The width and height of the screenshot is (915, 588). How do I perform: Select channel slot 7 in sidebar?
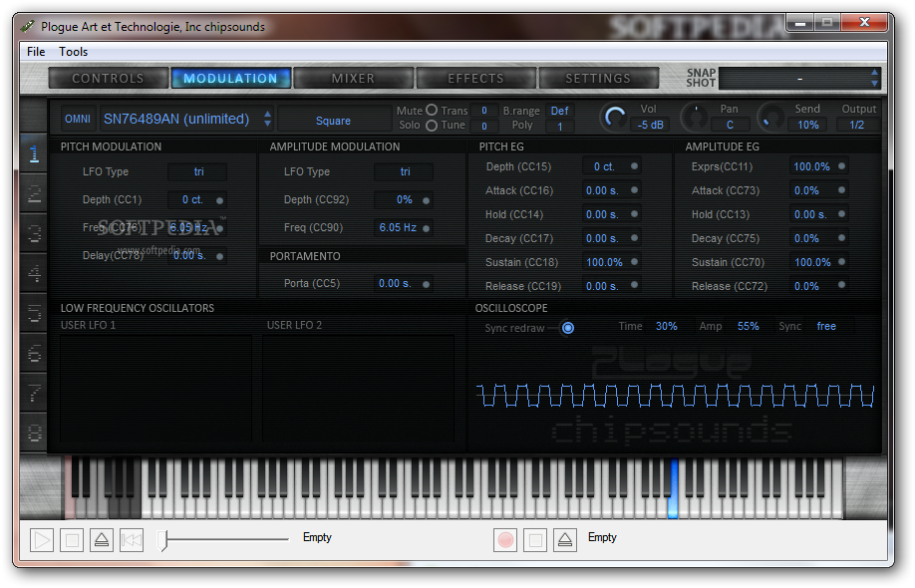(34, 392)
